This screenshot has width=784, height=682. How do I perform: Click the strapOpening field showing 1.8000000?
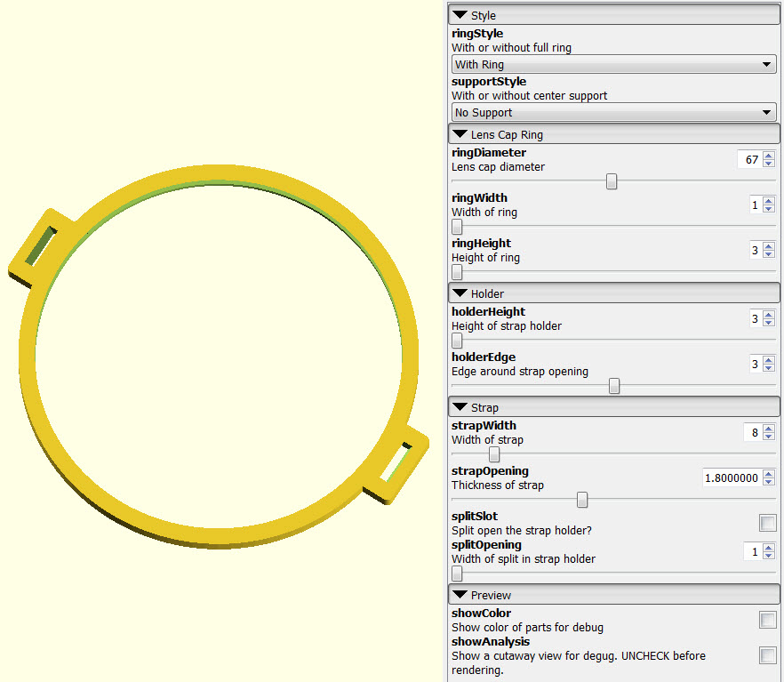coord(732,477)
